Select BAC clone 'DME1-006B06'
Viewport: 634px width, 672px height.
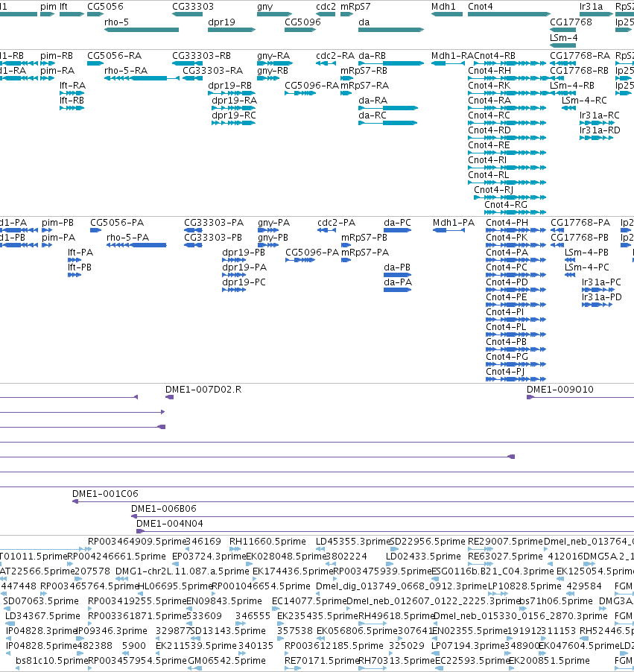tap(164, 509)
